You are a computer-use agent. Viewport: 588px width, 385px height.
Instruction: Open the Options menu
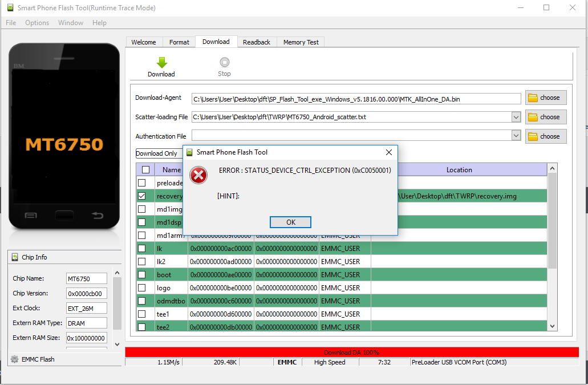[37, 23]
